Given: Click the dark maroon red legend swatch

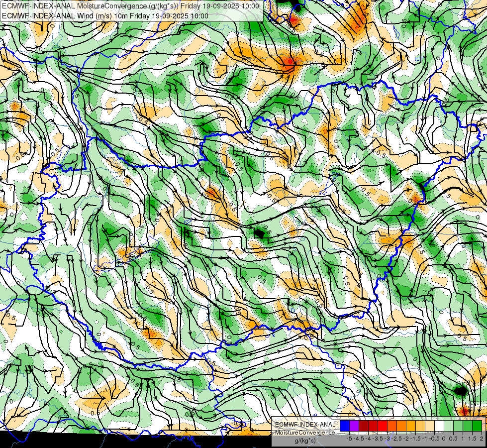Looking at the screenshot, I should point(364,426).
